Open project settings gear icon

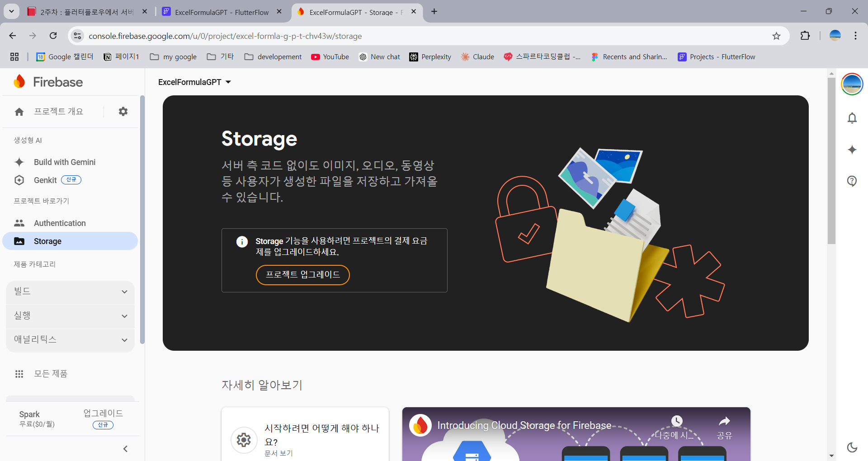pos(123,111)
